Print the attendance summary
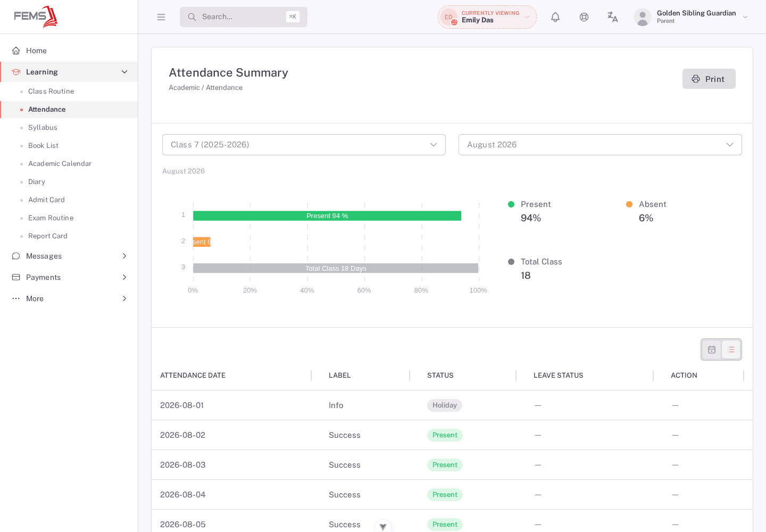This screenshot has width=766, height=532. tap(709, 79)
